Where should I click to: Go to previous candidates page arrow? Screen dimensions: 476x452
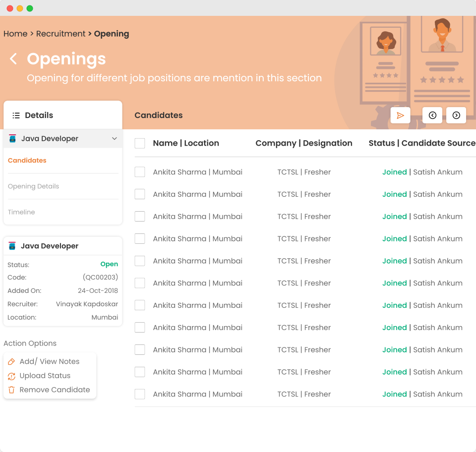click(x=432, y=115)
